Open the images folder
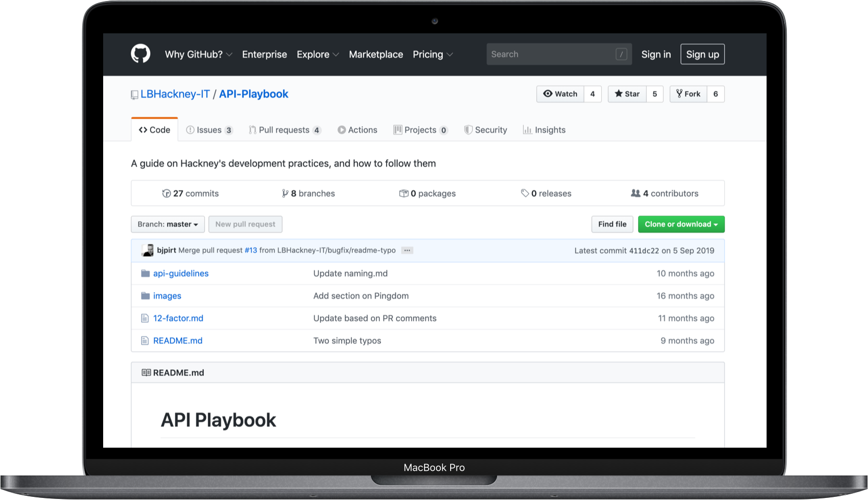868x500 pixels. (x=167, y=296)
